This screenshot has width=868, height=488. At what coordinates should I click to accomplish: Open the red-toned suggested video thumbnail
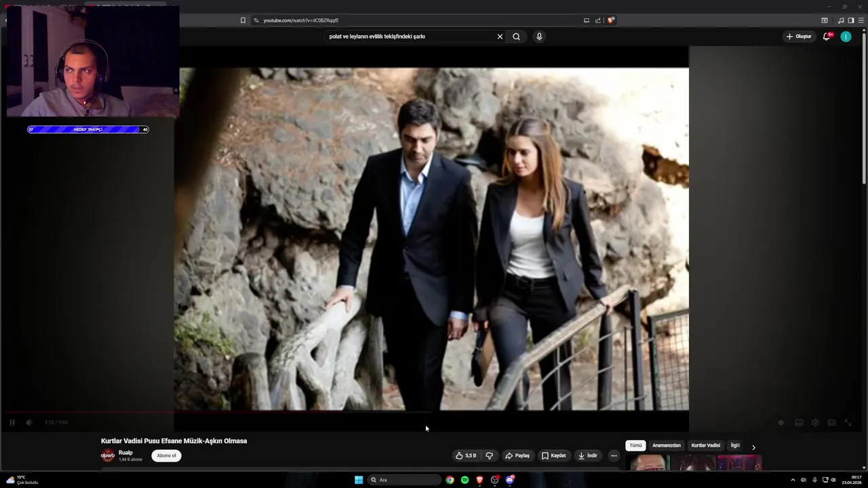coord(739,463)
